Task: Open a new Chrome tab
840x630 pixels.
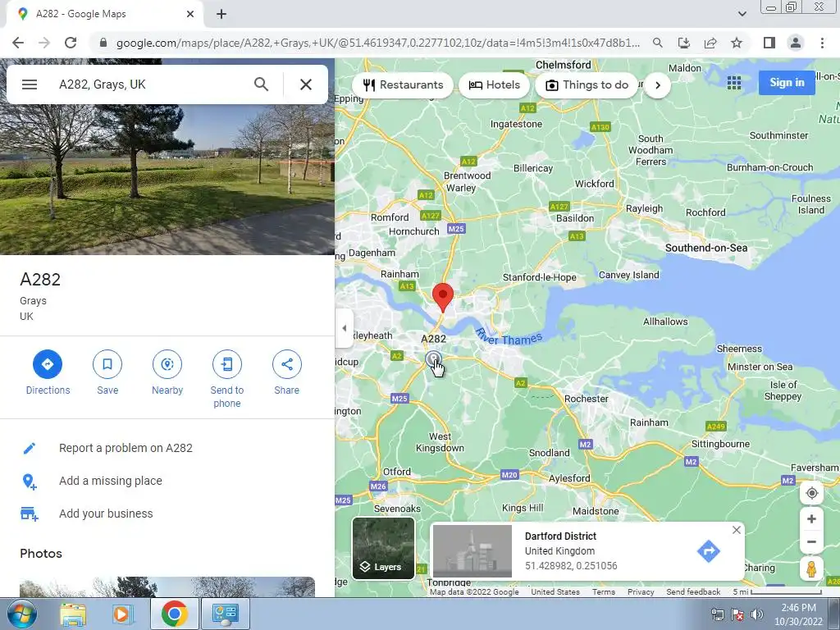Action: [221, 14]
